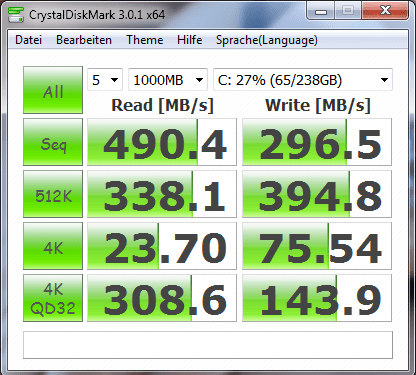
Task: Expand the test count dropdown showing 5
Action: point(105,80)
